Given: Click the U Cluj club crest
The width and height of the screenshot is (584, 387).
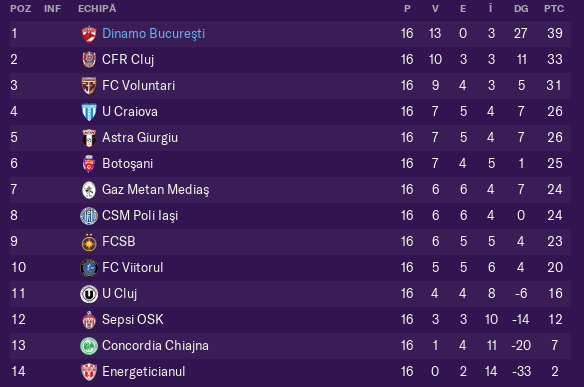Looking at the screenshot, I should coord(89,294).
